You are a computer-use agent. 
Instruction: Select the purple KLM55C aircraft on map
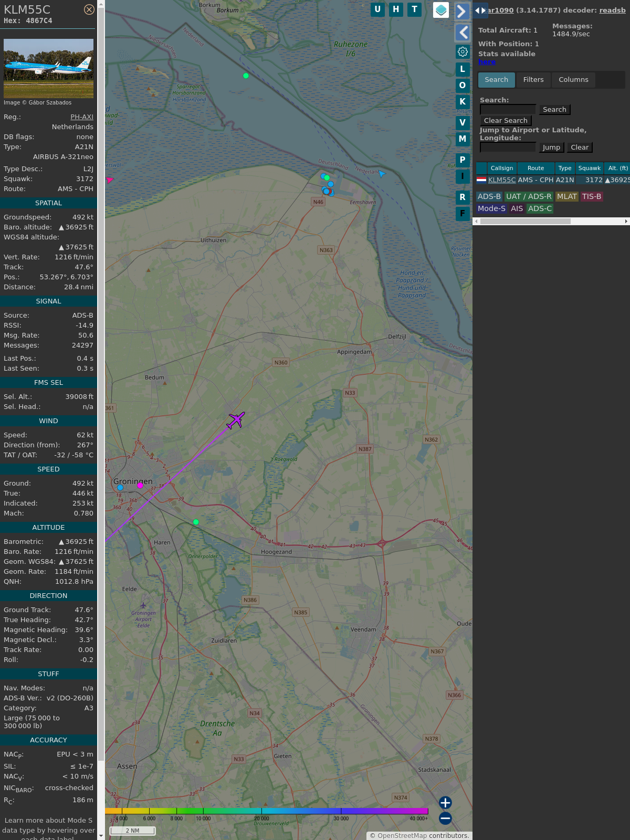point(236,420)
